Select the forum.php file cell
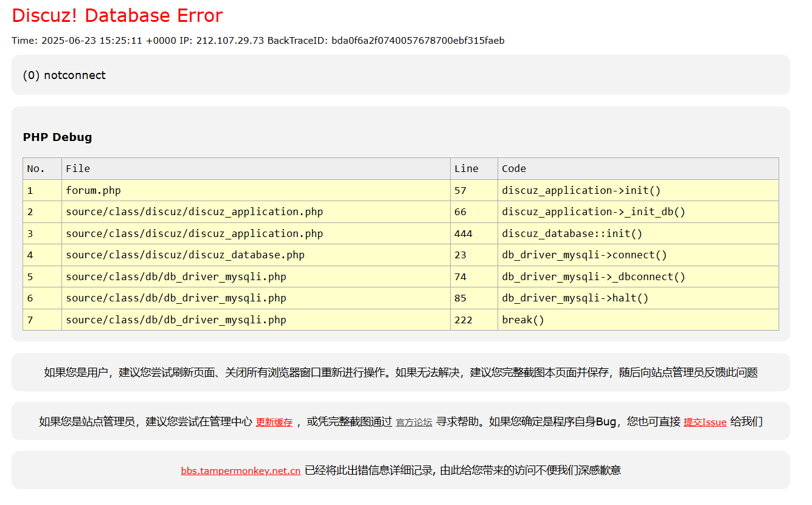 point(93,191)
